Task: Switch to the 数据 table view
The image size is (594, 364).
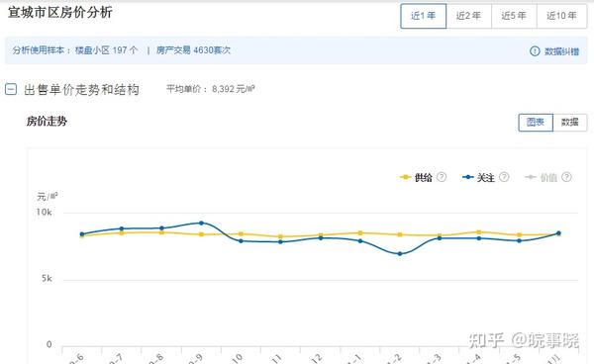Action: coord(570,123)
